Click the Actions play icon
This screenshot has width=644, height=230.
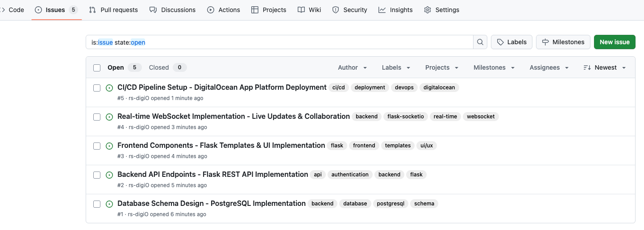point(211,10)
